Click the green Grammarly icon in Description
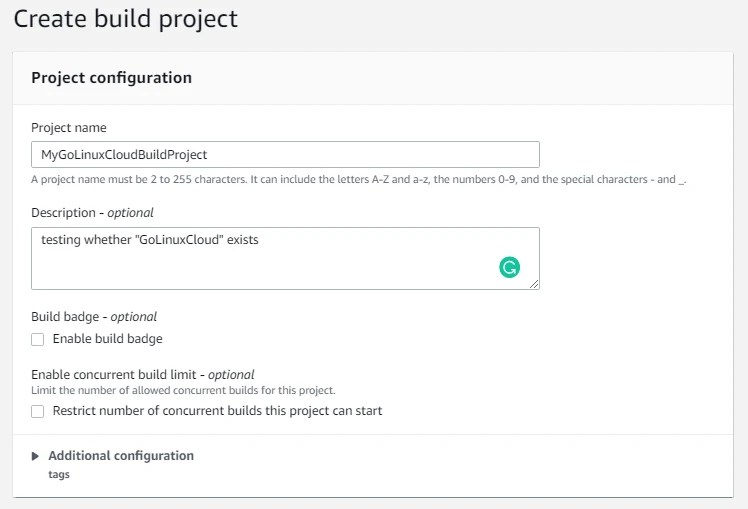The width and height of the screenshot is (748, 509). pyautogui.click(x=510, y=267)
